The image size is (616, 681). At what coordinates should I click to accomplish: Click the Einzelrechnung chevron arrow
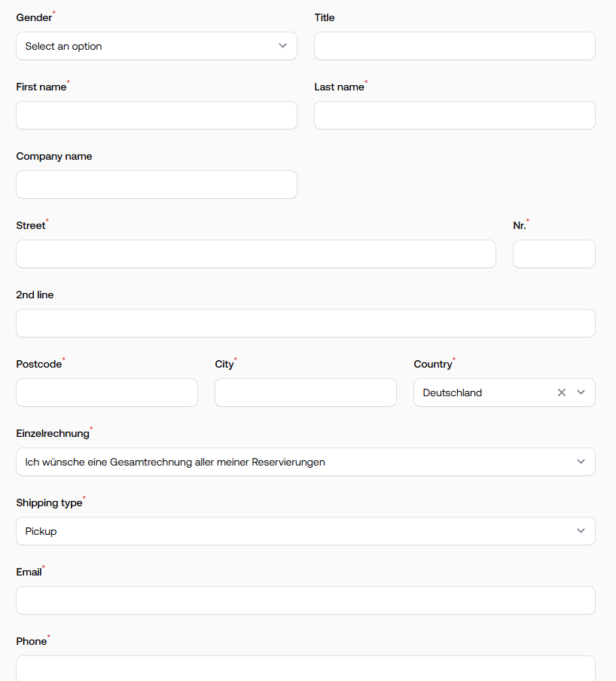pyautogui.click(x=581, y=462)
